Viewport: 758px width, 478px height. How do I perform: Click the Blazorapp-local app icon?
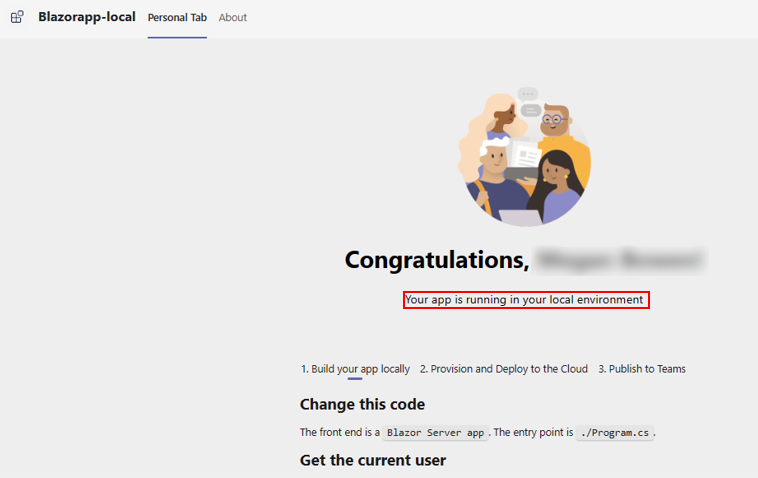17,17
